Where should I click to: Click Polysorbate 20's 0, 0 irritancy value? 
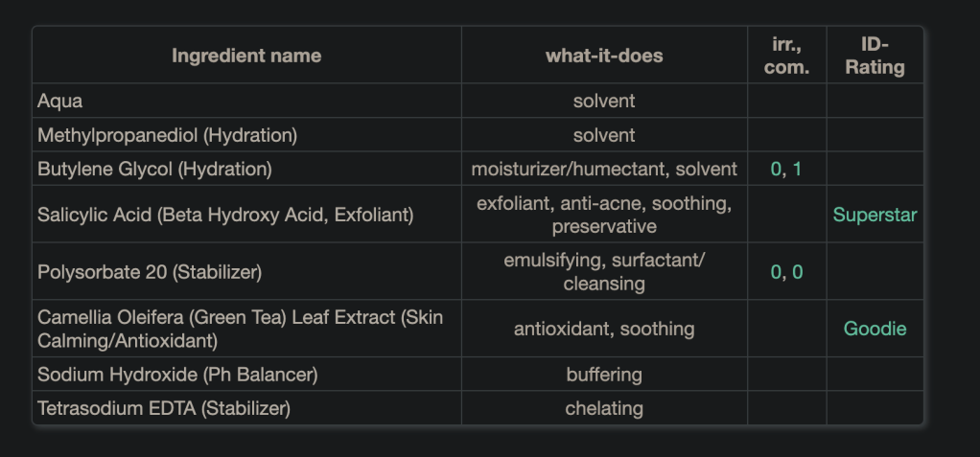(786, 272)
